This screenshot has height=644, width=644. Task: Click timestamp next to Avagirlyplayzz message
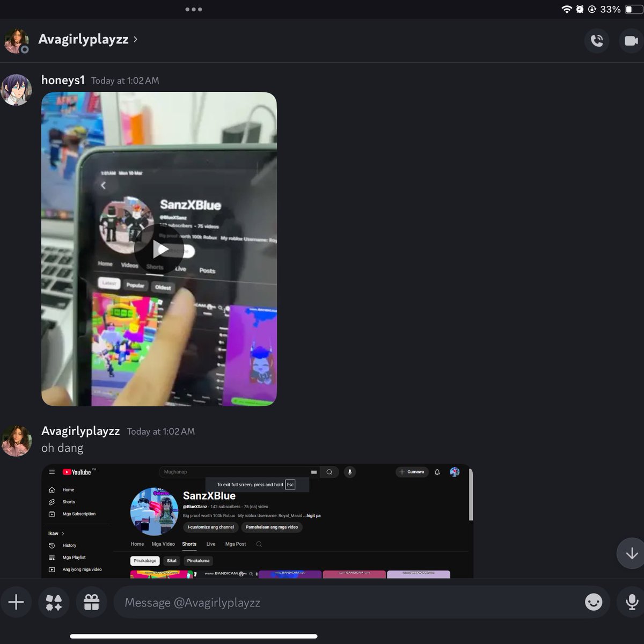[x=161, y=431]
